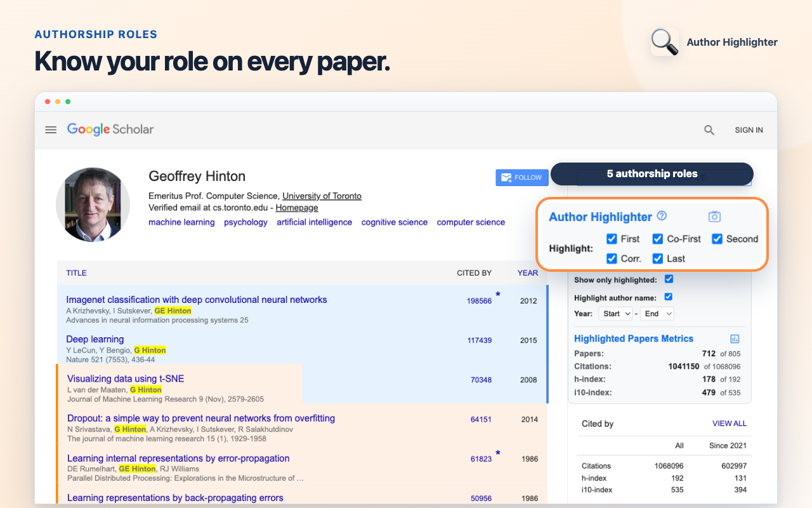Click citation count 117439
The height and width of the screenshot is (508, 812).
click(x=480, y=340)
